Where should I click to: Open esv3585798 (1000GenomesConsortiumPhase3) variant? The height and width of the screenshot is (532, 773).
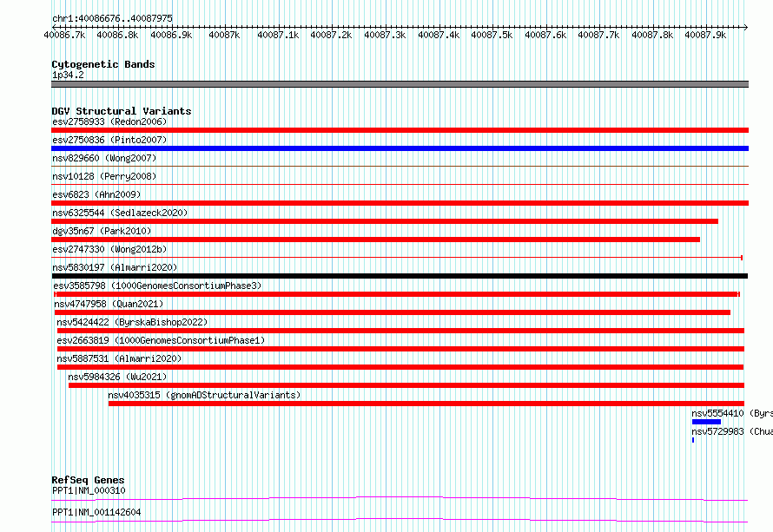pos(157,286)
